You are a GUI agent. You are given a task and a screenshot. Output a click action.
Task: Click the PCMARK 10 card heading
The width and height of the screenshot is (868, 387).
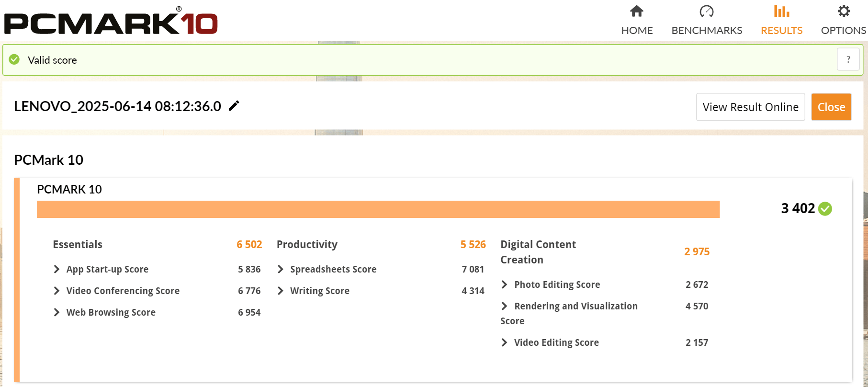(69, 189)
